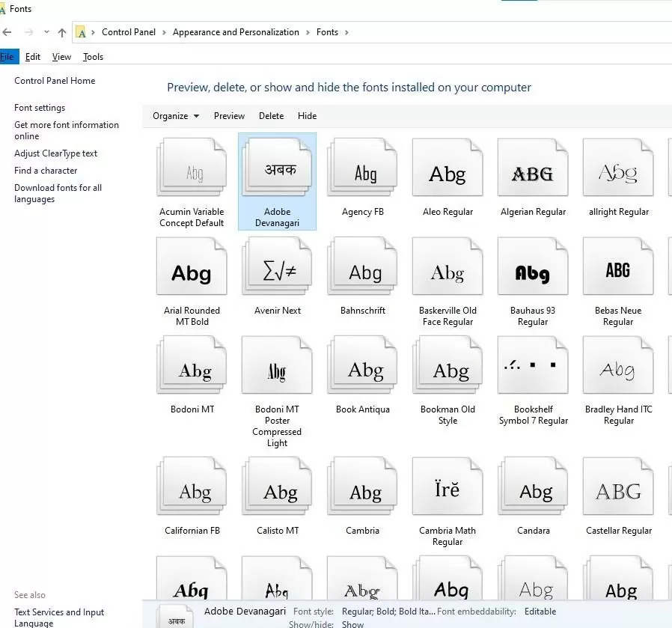Select the Bahnschrift font icon
Screen dimensions: 672x628
tap(363, 266)
